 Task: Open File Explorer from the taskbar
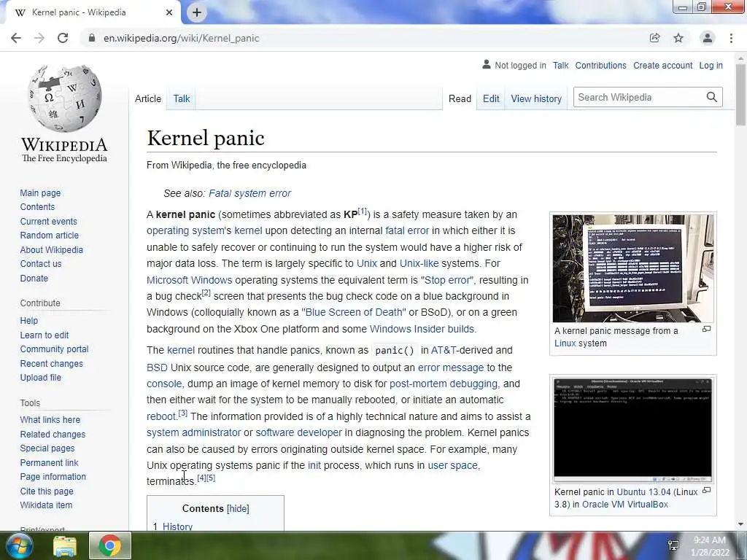[x=65, y=545]
